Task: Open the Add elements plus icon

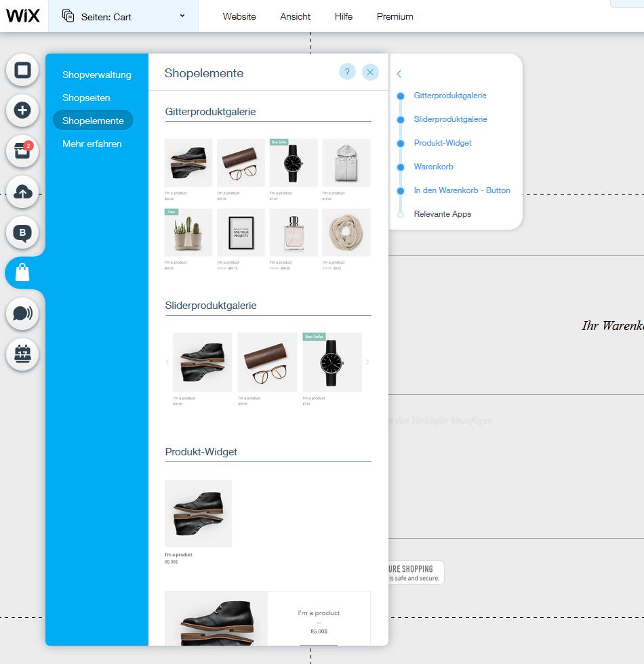Action: (22, 110)
